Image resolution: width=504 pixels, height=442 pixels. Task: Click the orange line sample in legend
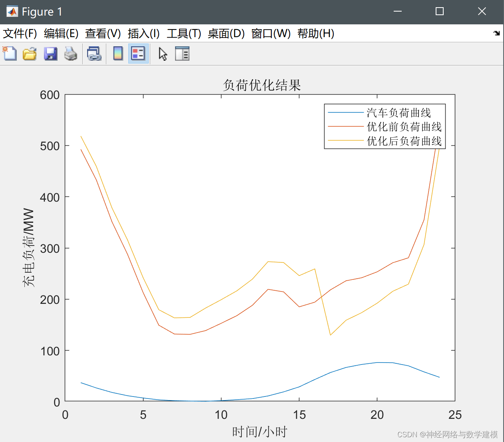click(346, 127)
